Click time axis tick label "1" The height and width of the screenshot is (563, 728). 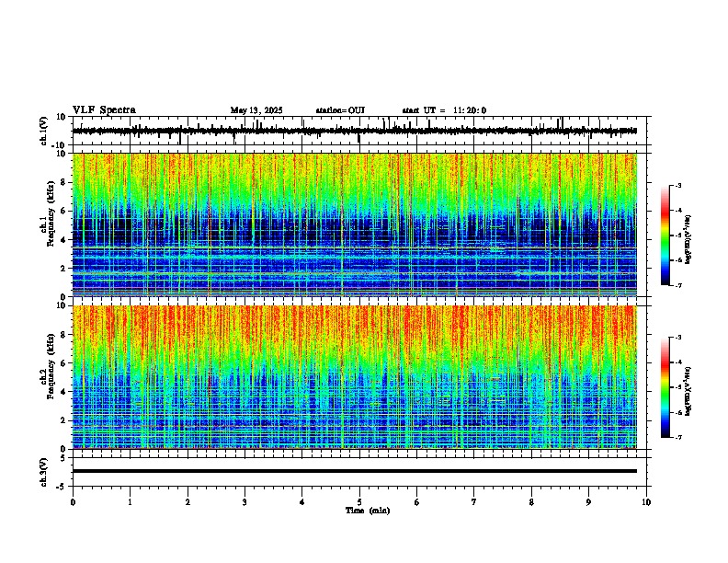130,502
